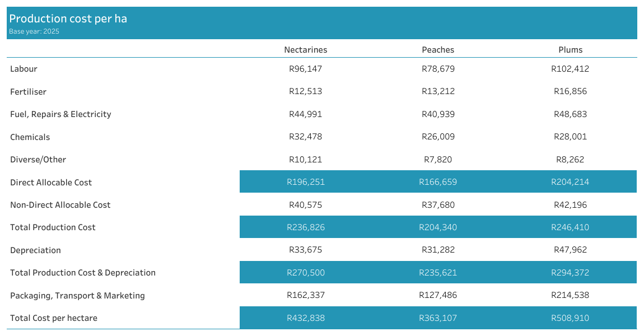
Task: Click the Total Cost per hectare row label
Action: (x=54, y=318)
